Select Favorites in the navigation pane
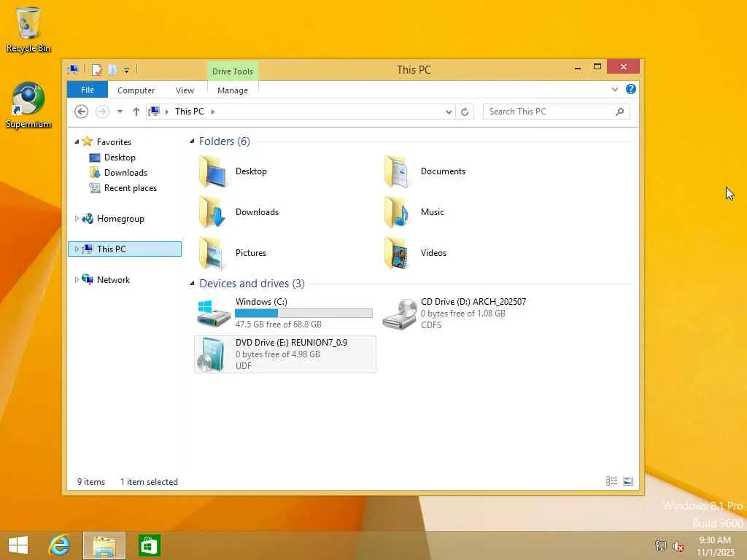 (x=114, y=142)
